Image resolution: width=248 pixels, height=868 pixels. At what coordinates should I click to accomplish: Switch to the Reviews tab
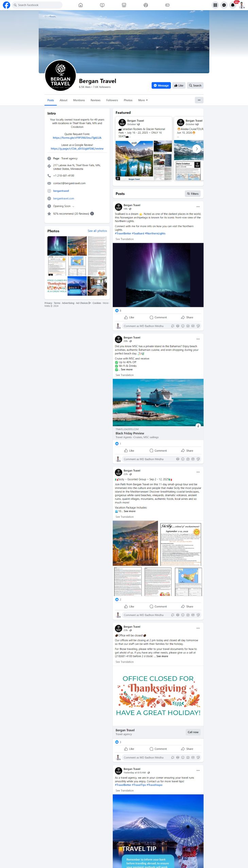point(95,100)
